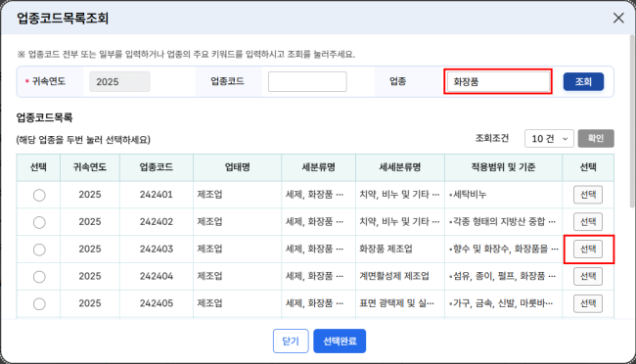The height and width of the screenshot is (364, 636).
Task: Select radio button for code 242402
Action: [39, 222]
